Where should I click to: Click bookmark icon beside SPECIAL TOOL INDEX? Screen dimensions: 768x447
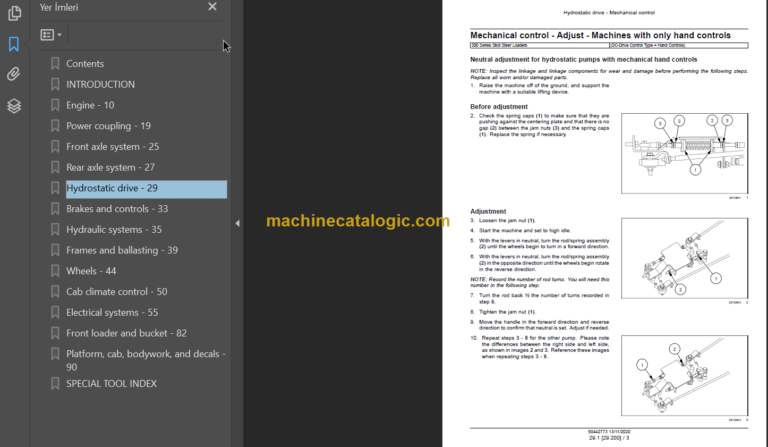(55, 384)
